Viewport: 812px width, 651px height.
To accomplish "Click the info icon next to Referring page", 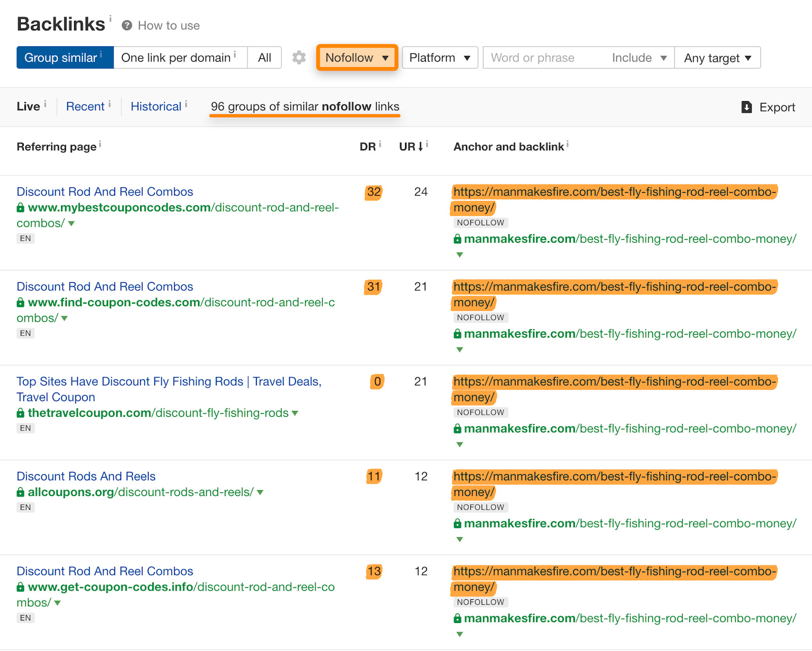I will pyautogui.click(x=100, y=144).
